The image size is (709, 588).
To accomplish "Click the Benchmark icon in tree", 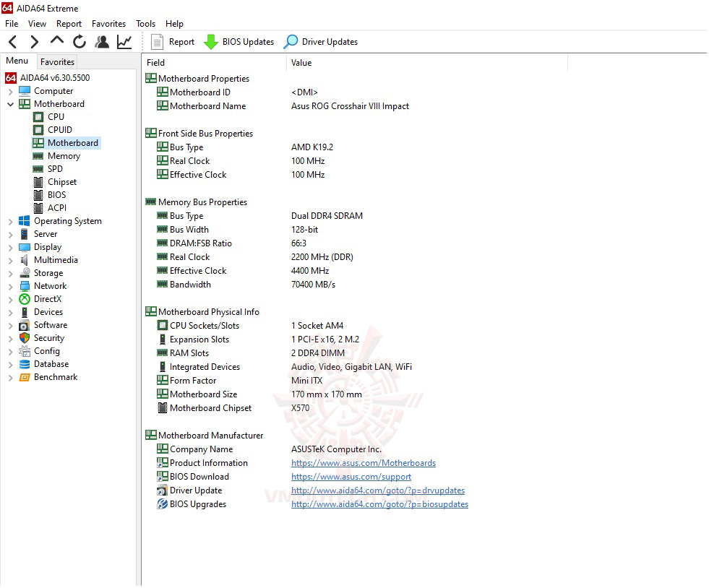I will (25, 377).
